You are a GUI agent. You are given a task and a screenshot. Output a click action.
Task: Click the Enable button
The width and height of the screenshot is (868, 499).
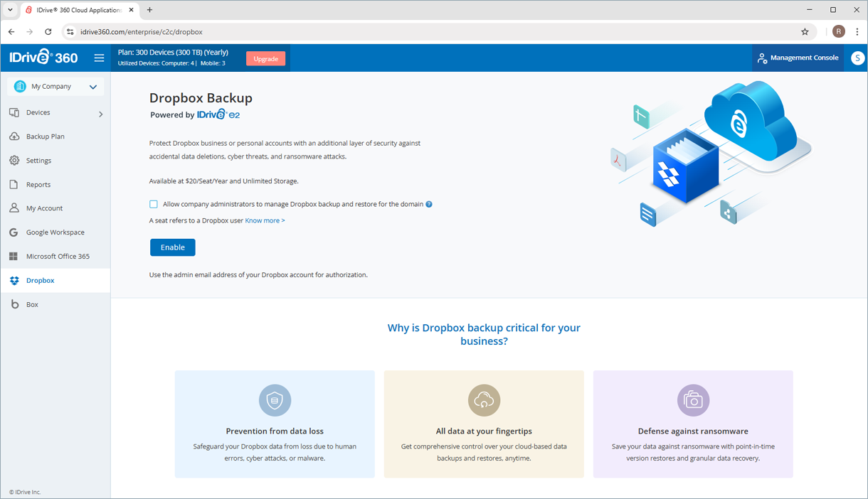[x=172, y=247]
